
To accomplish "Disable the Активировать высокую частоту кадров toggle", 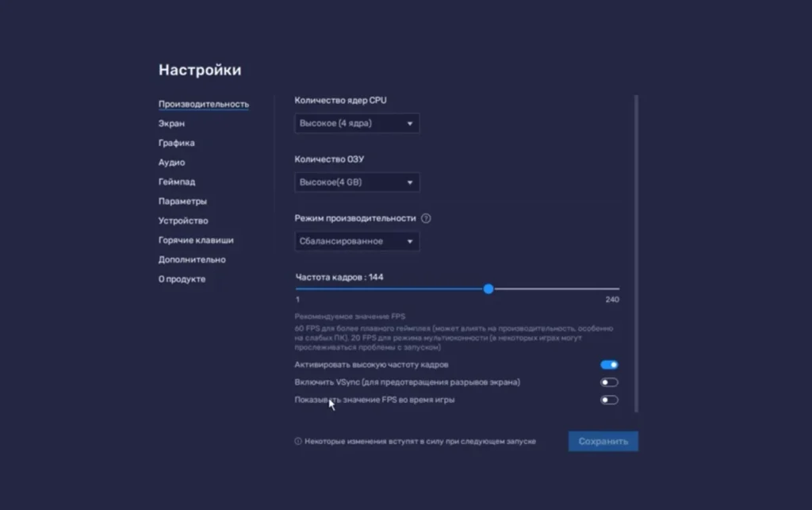I will tap(609, 365).
